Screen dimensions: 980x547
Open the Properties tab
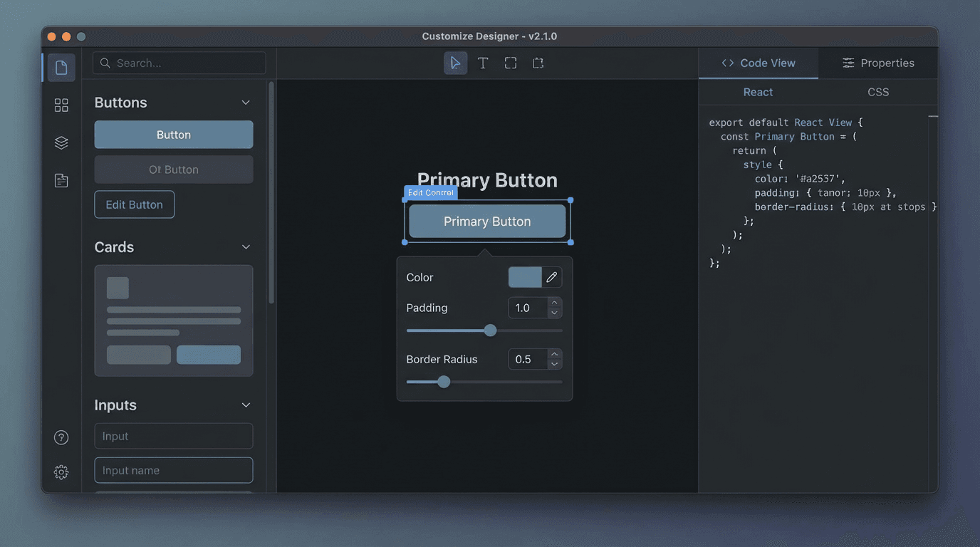[x=878, y=63]
